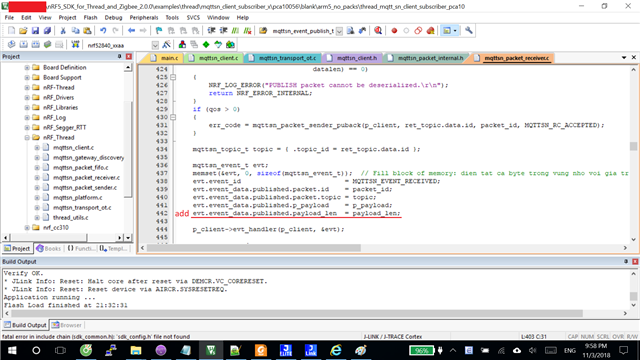Navigate backwards with the blue left arrow
640x360 pixels.
click(x=131, y=31)
